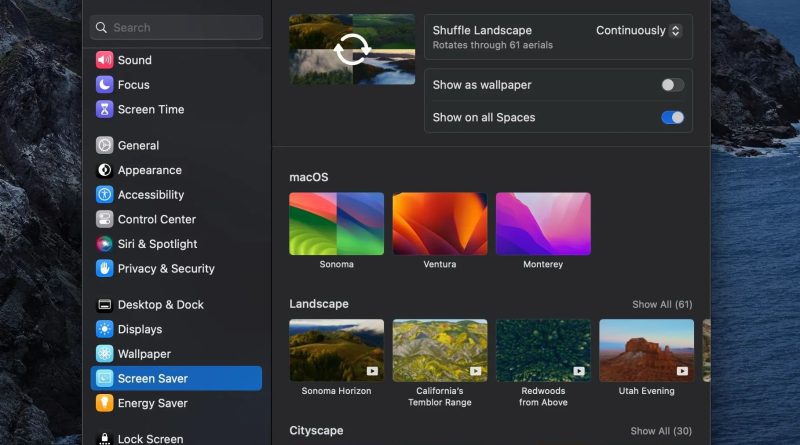Show All 30 Cityscape screen savers
800x445 pixels.
click(661, 431)
